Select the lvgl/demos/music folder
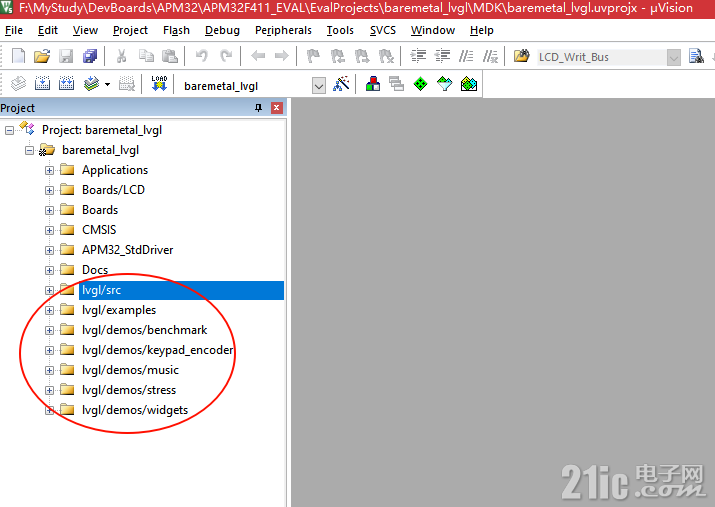Image resolution: width=715 pixels, height=507 pixels. (x=130, y=370)
